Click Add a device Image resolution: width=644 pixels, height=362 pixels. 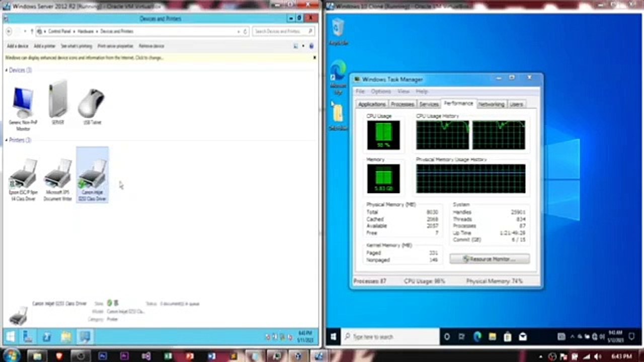(18, 46)
